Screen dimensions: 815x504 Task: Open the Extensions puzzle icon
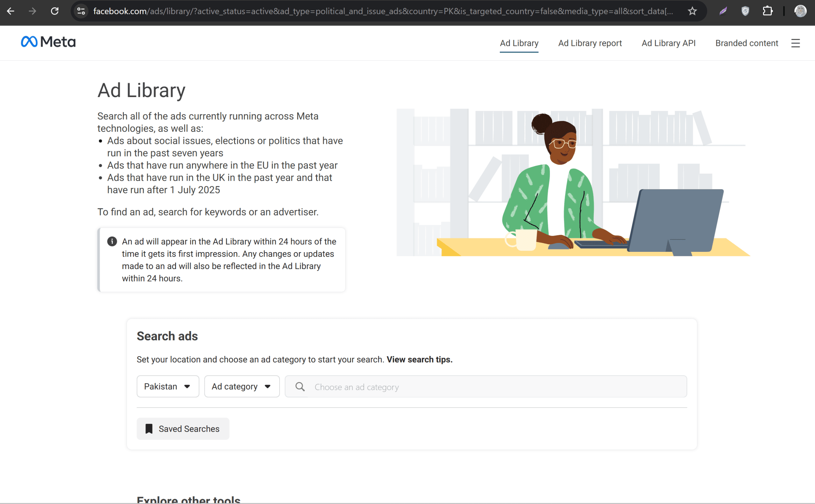click(767, 11)
